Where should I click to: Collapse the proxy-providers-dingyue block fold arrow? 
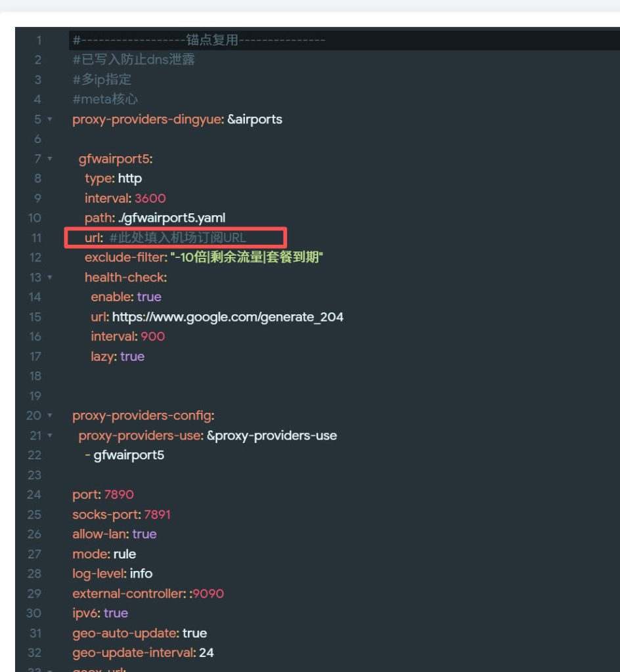50,119
